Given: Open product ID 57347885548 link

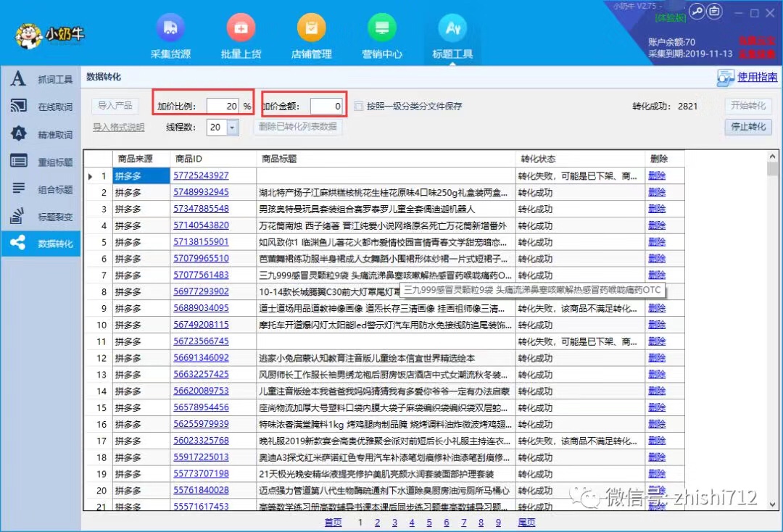Looking at the screenshot, I should (201, 209).
